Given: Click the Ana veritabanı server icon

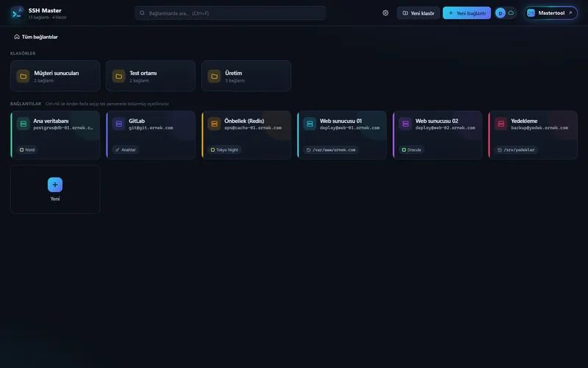Looking at the screenshot, I should tap(24, 124).
